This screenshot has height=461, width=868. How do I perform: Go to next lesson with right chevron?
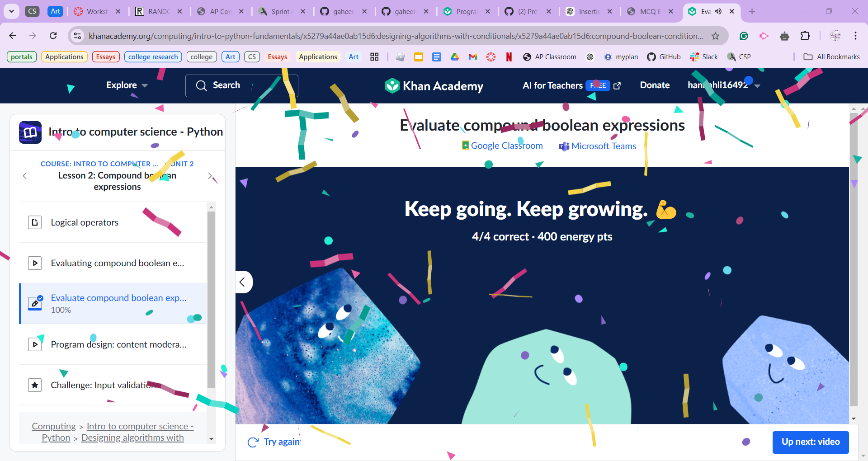point(210,176)
